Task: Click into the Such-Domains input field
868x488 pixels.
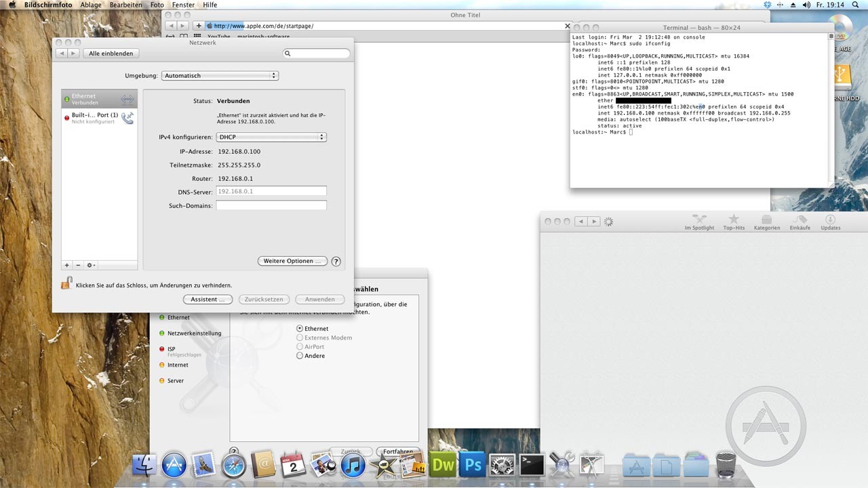Action: pos(271,205)
